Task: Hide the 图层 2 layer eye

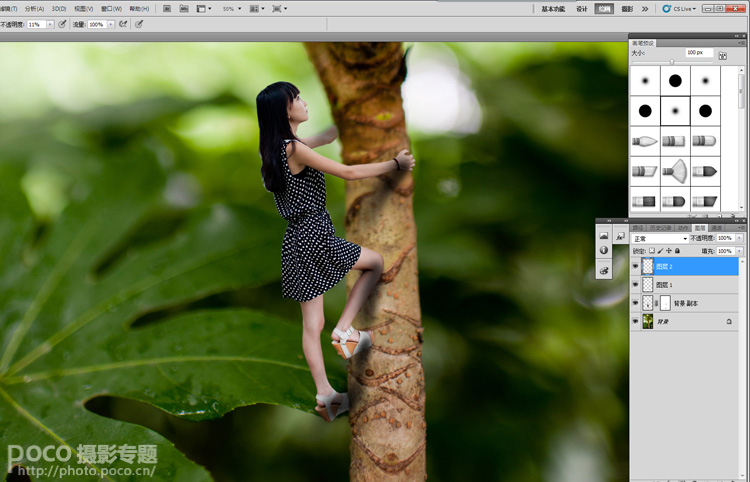Action: coord(635,266)
